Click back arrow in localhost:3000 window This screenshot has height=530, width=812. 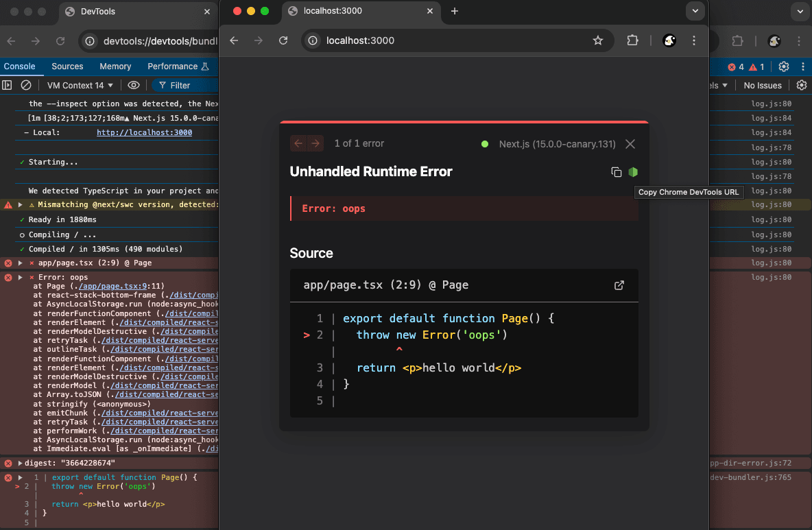click(x=234, y=40)
